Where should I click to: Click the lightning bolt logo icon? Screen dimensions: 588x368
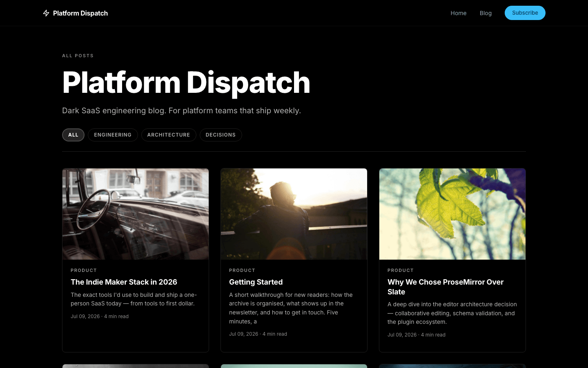pyautogui.click(x=46, y=13)
